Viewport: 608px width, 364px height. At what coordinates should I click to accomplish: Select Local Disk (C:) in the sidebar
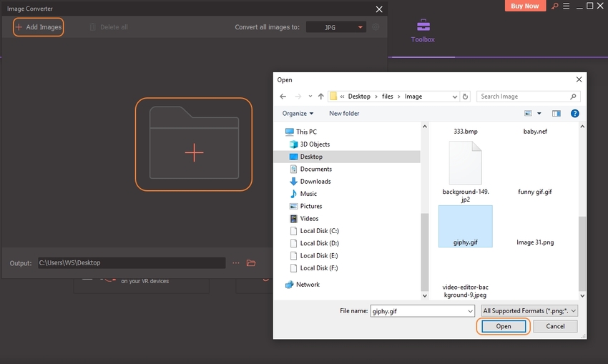coord(319,231)
